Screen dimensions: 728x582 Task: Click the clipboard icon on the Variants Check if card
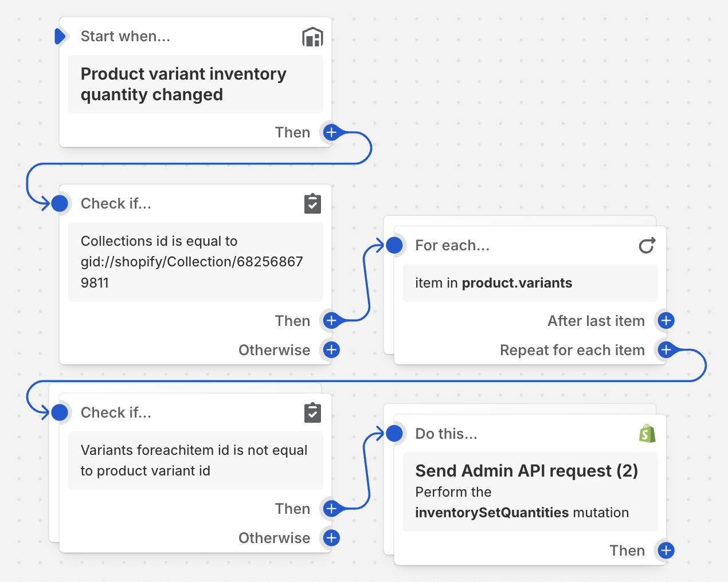(312, 412)
